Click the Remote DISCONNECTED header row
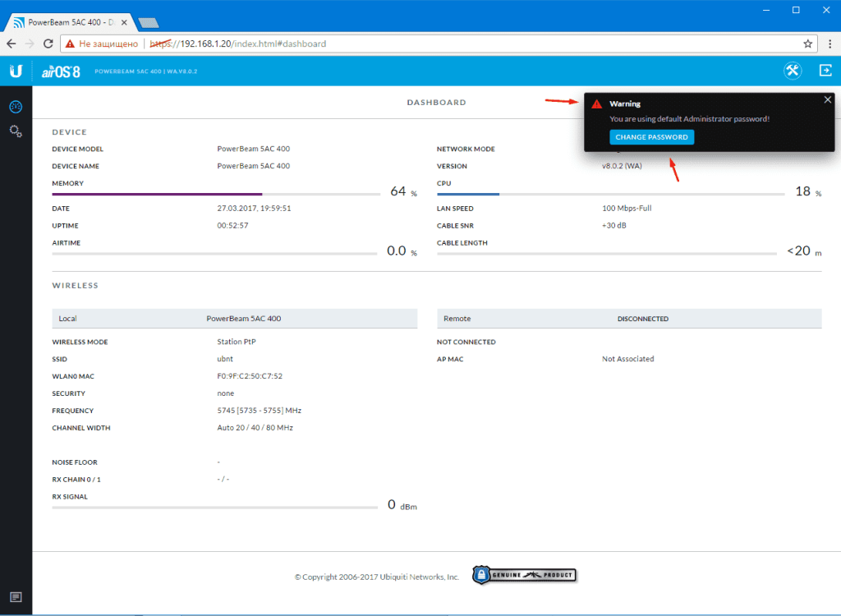This screenshot has height=616, width=841. pyautogui.click(x=629, y=318)
